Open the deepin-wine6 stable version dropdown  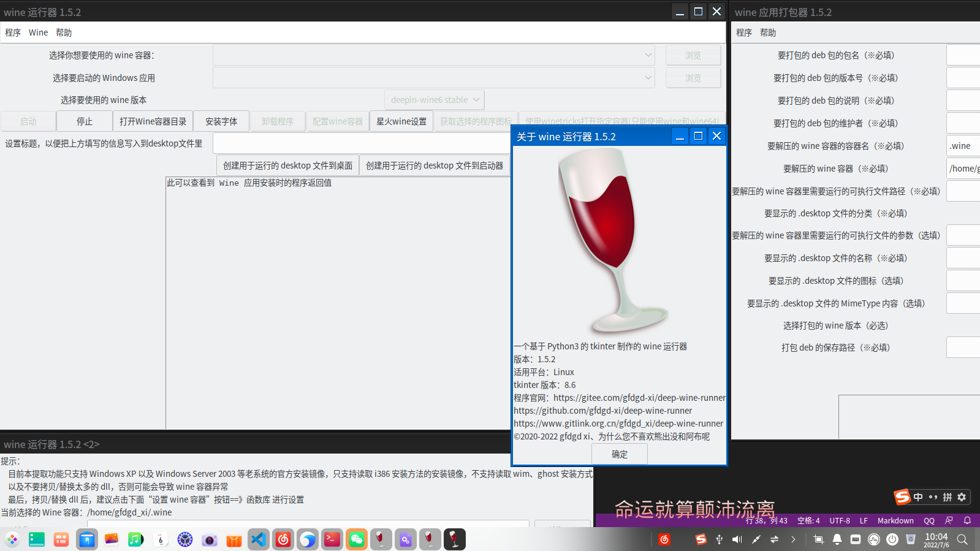435,100
